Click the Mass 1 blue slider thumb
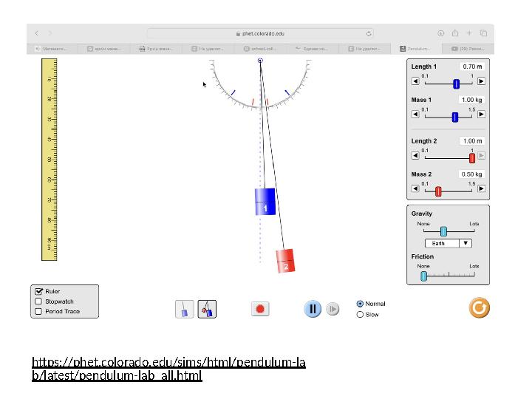Viewport: 532px width, 399px height. [x=455, y=117]
